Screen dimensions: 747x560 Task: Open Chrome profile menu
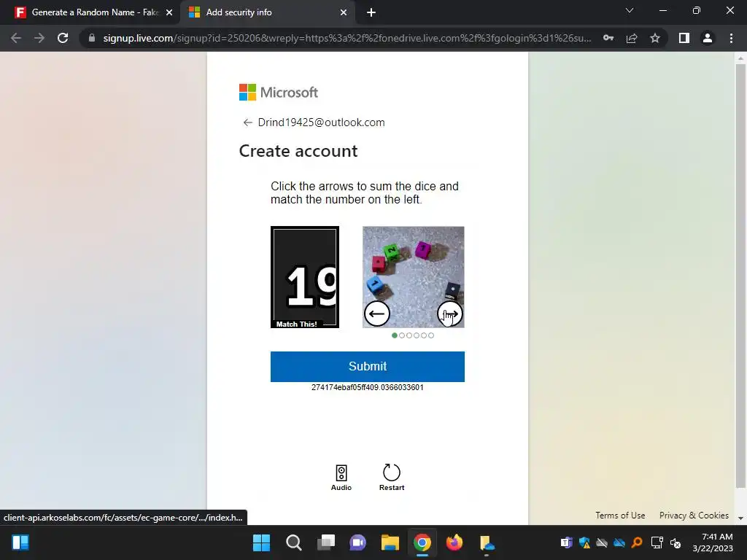click(x=708, y=38)
